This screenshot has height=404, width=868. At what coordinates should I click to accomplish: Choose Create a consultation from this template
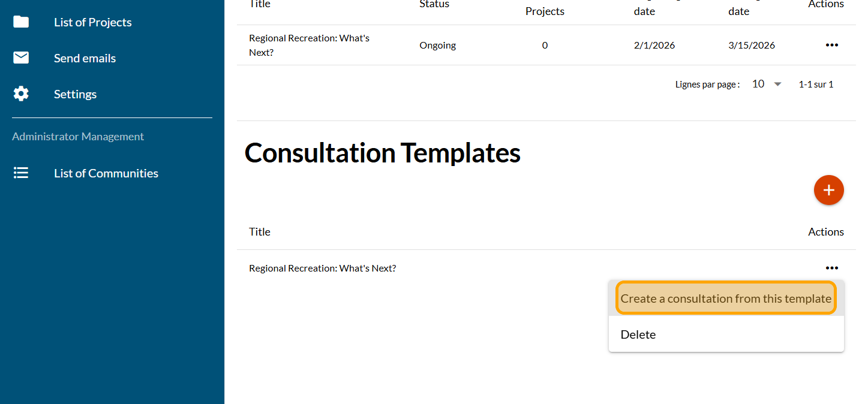pyautogui.click(x=726, y=299)
